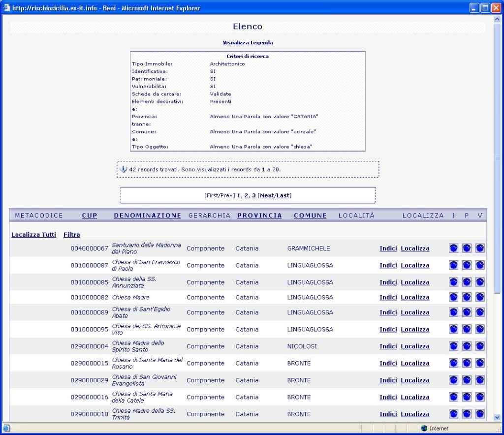Open Indici for Chiesa della SS. Annunziata

[388, 282]
